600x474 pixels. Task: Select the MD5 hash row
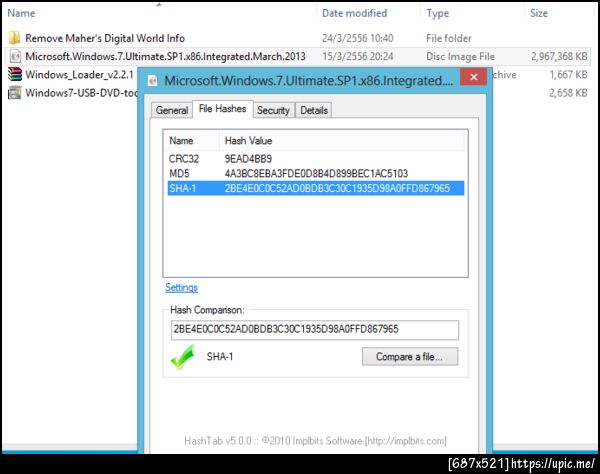316,173
